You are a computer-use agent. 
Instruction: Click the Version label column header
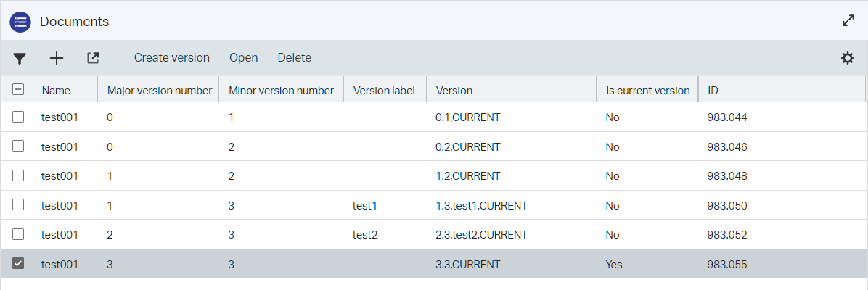click(384, 91)
